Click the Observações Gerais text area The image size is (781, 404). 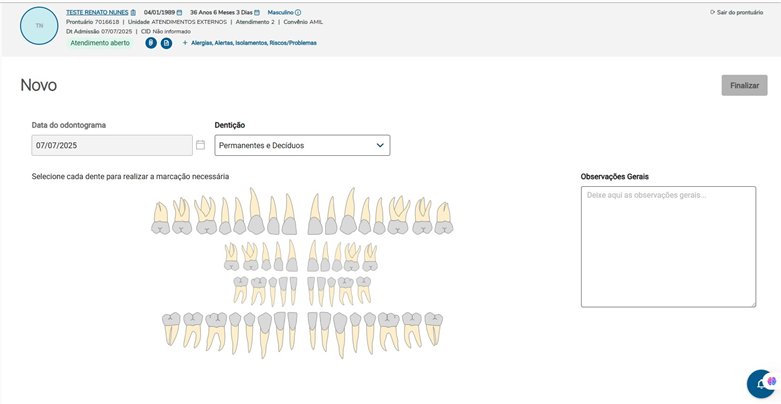(668, 246)
